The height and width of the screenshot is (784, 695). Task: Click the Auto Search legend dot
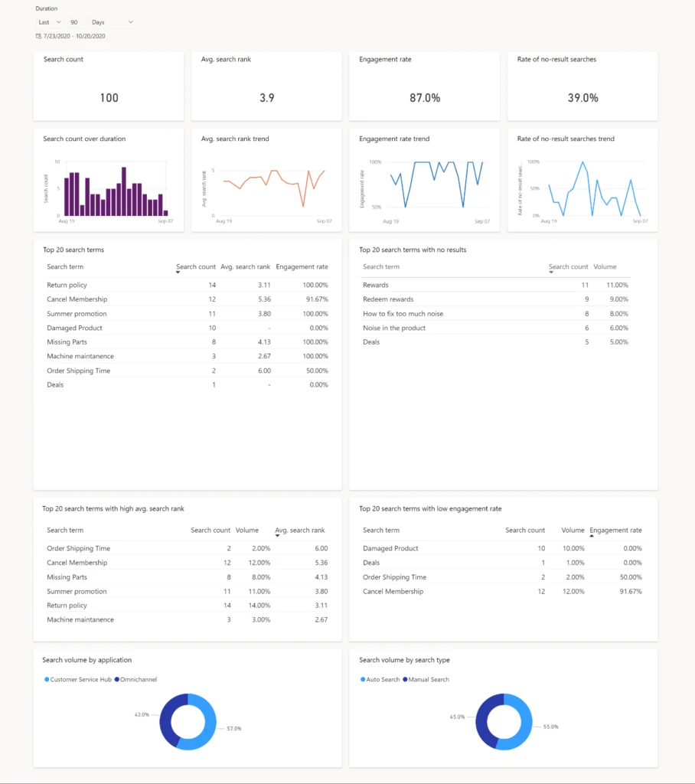pyautogui.click(x=363, y=679)
